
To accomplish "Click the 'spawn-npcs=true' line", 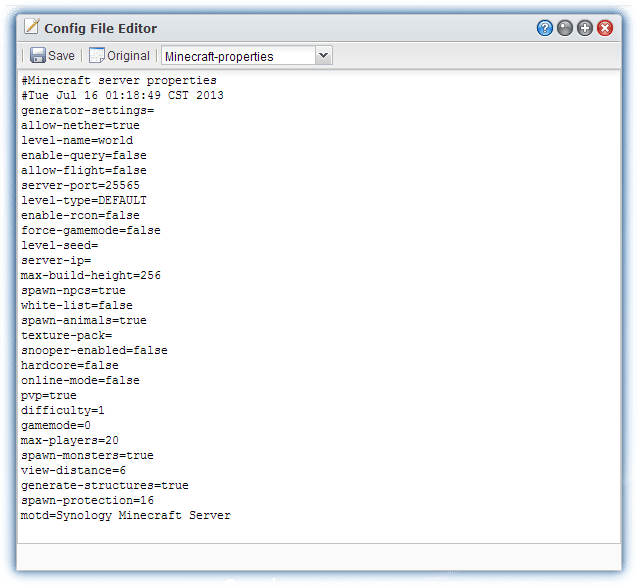I will point(74,291).
